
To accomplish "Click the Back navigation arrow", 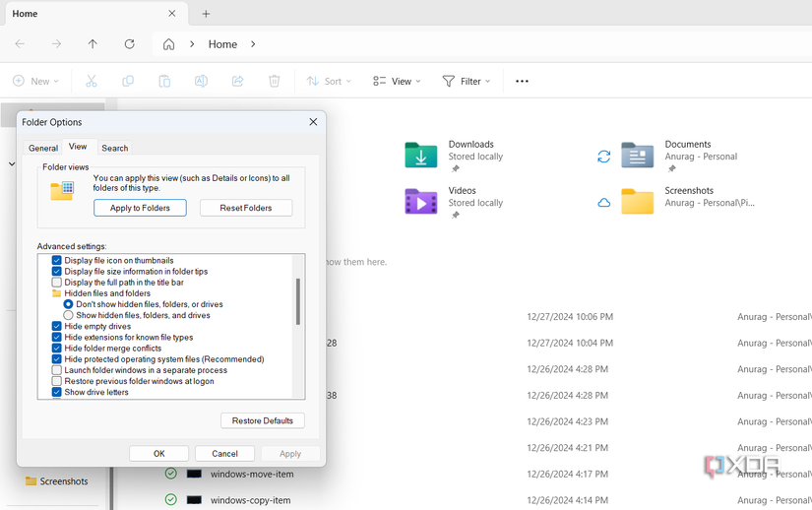I will coord(20,44).
